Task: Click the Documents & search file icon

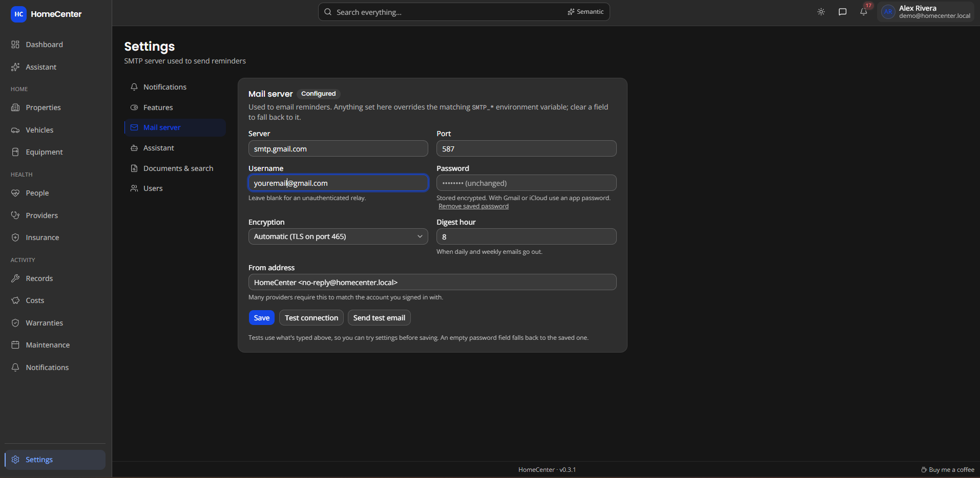Action: [134, 168]
